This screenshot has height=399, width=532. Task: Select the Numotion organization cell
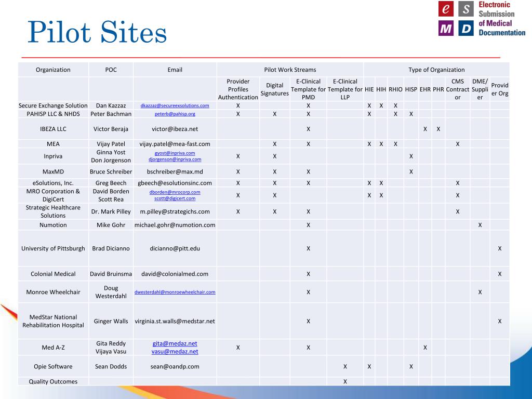point(53,225)
